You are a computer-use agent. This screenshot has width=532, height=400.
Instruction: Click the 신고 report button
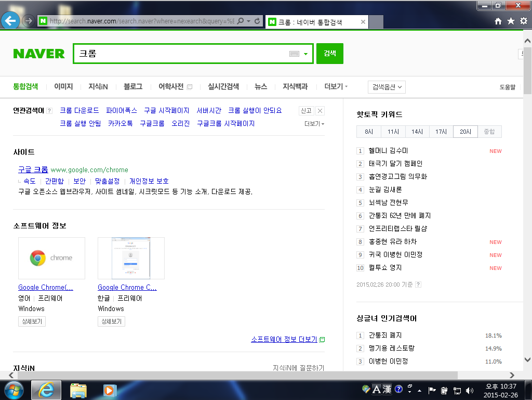click(x=307, y=111)
